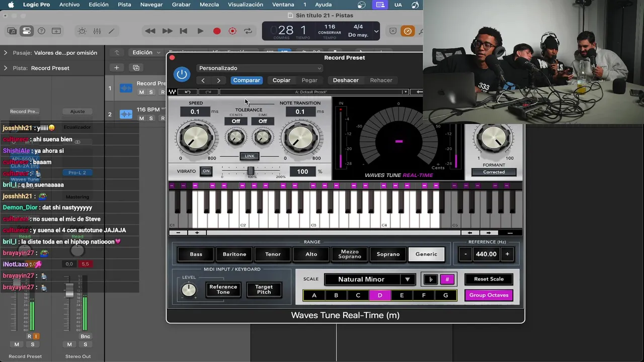Viewport: 644px width, 362px height.
Task: Click the Waves undo arrow icon
Action: pos(188,92)
